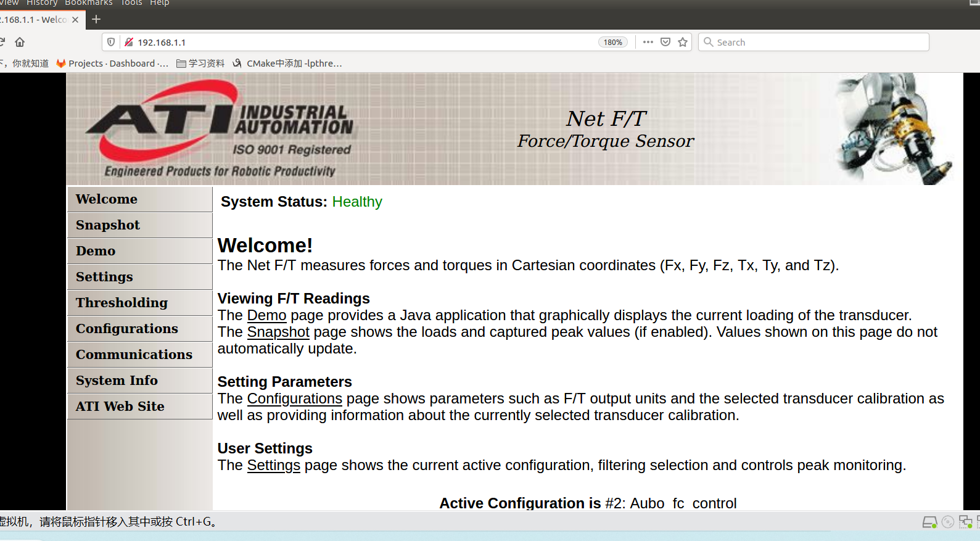Open the Snapshot sidebar page
The height and width of the screenshot is (541, 980).
[x=108, y=225]
